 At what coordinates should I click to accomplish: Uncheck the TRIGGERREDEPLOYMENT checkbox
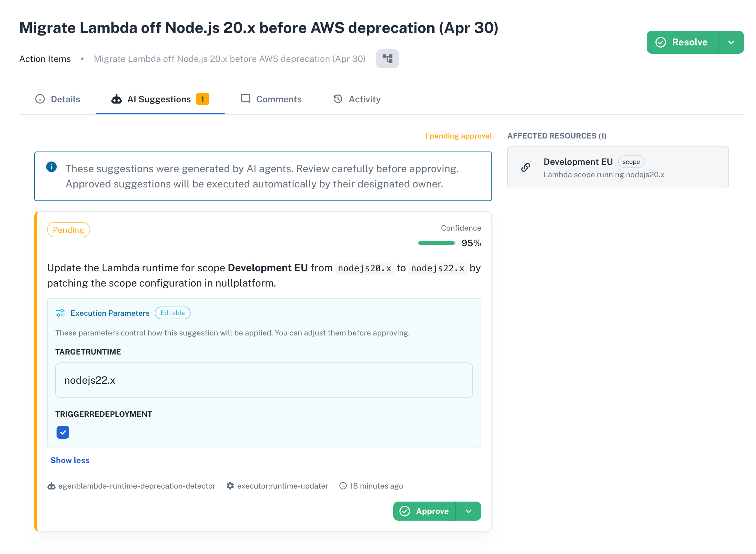63,432
